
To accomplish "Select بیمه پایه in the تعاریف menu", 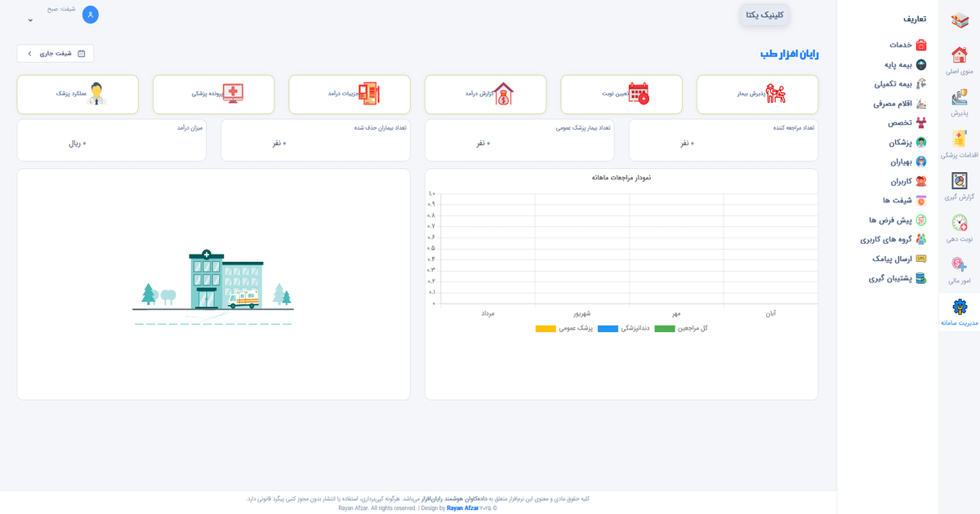I will tap(905, 64).
